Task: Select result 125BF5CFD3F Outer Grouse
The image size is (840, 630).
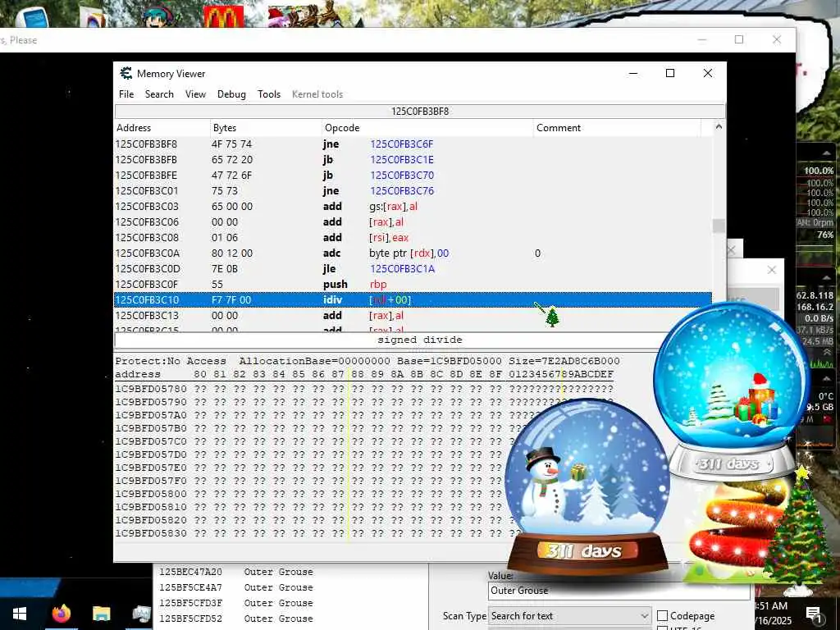Action: pyautogui.click(x=236, y=603)
